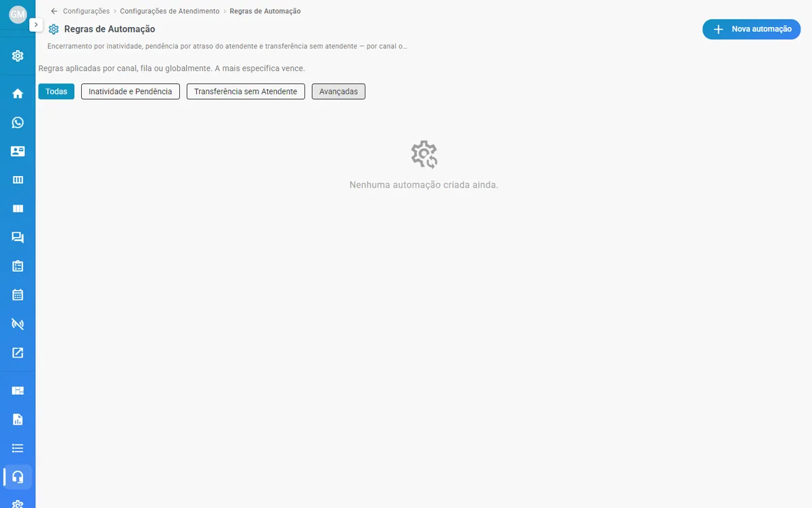812x508 pixels.
Task: Create a rule with Nova automação button
Action: (752, 29)
